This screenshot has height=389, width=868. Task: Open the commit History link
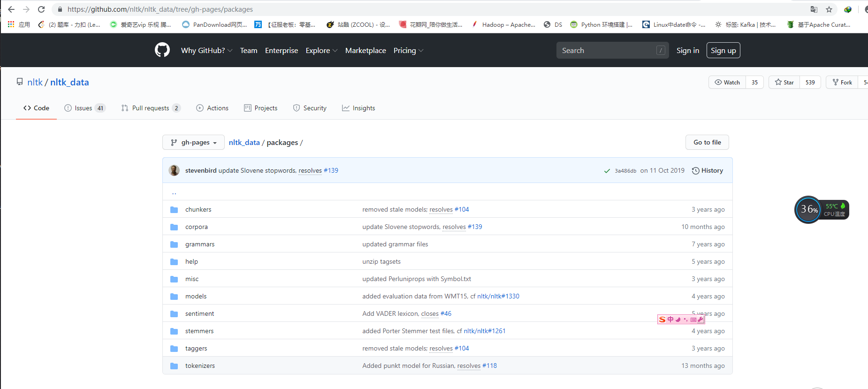pos(708,170)
